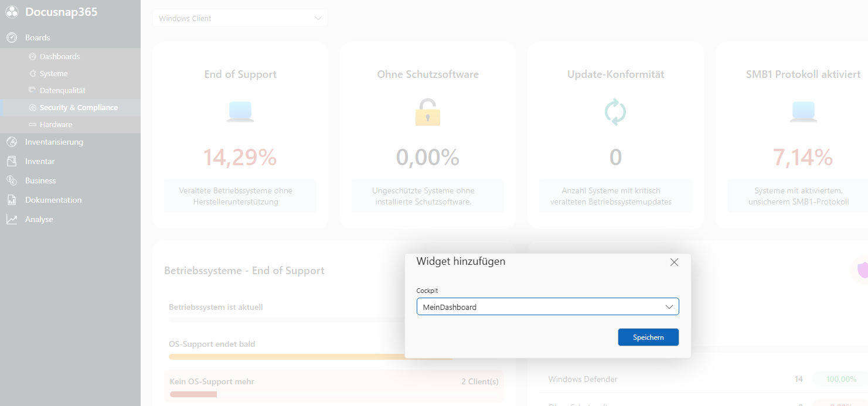Click the 100,00% Windows Defender badge
868x406 pixels.
point(840,379)
